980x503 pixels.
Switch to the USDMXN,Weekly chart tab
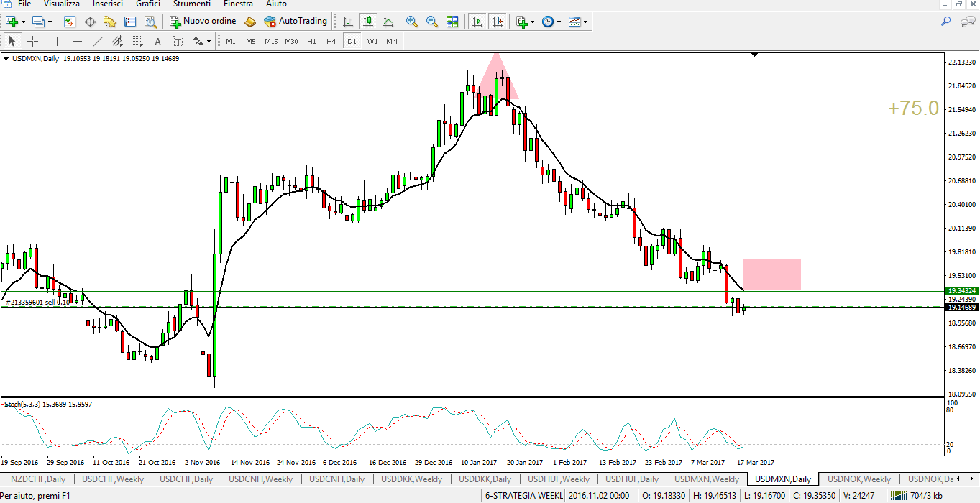[706, 479]
